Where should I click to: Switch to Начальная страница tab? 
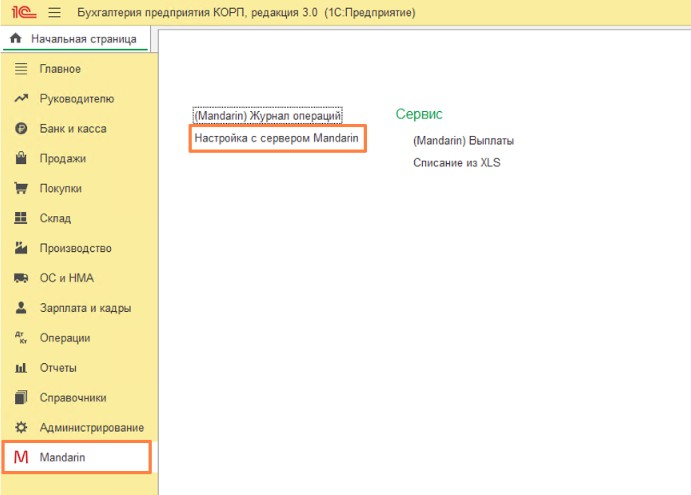point(76,39)
